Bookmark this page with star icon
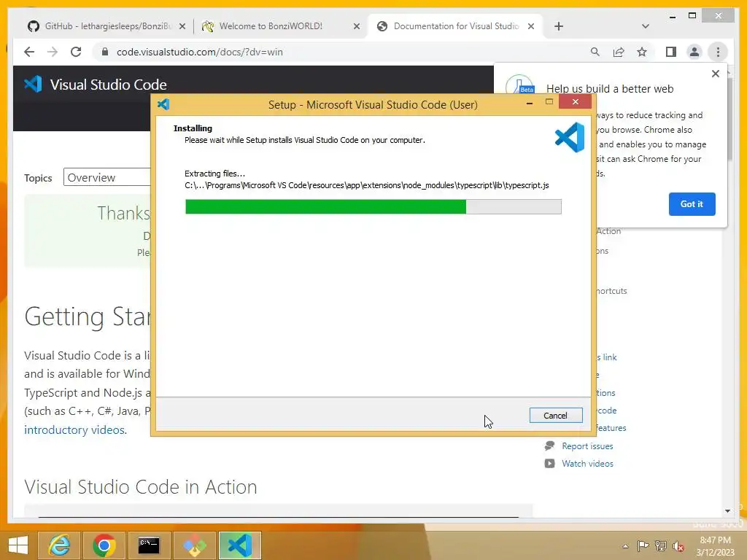Viewport: 747px width, 560px height. 642,52
